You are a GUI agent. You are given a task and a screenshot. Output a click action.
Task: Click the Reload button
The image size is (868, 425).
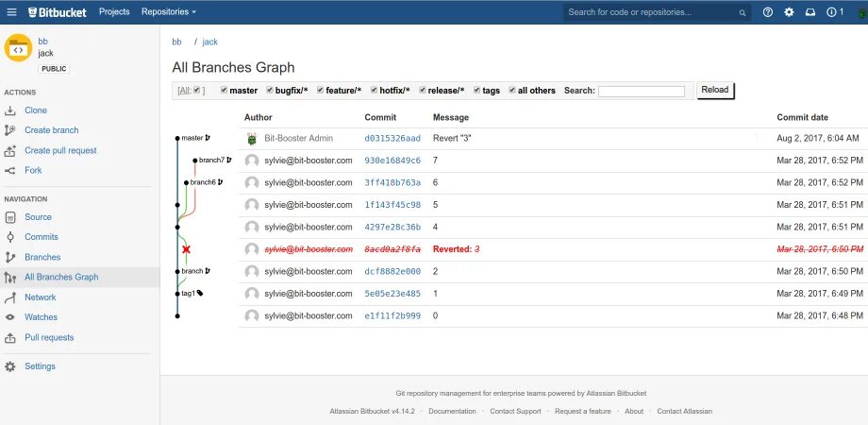[x=714, y=90]
